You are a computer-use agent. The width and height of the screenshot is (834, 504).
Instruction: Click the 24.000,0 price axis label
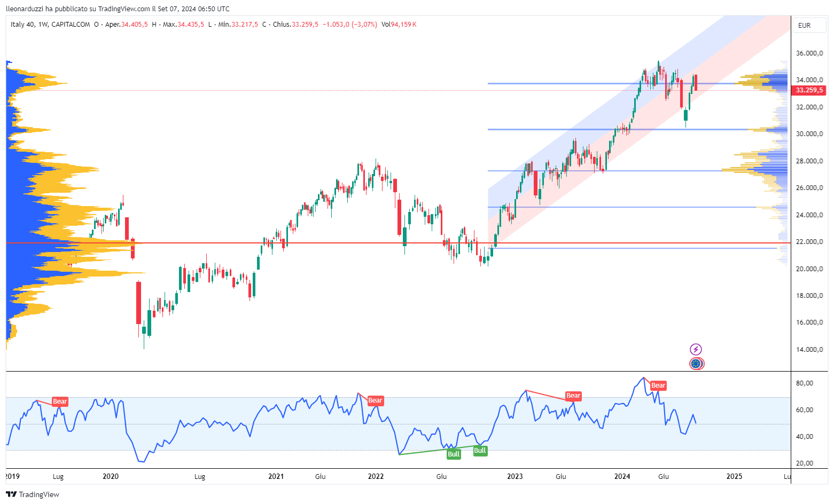[809, 215]
